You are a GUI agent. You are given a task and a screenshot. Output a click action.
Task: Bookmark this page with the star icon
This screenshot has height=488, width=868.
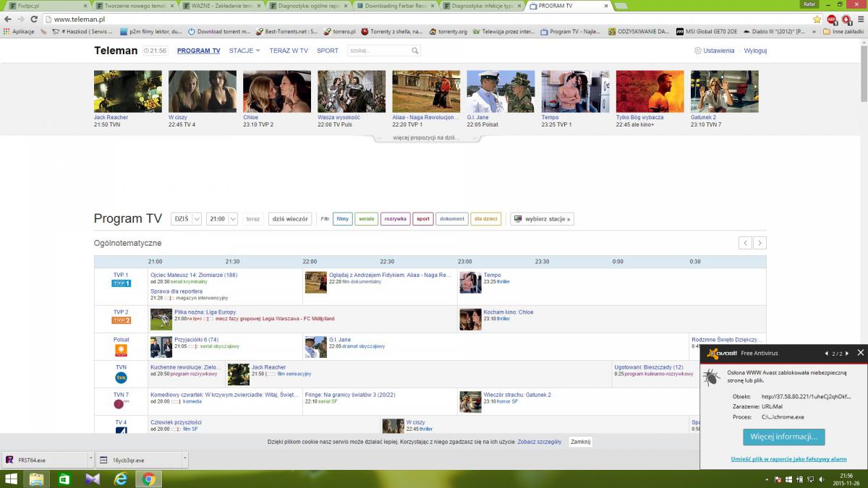[817, 19]
